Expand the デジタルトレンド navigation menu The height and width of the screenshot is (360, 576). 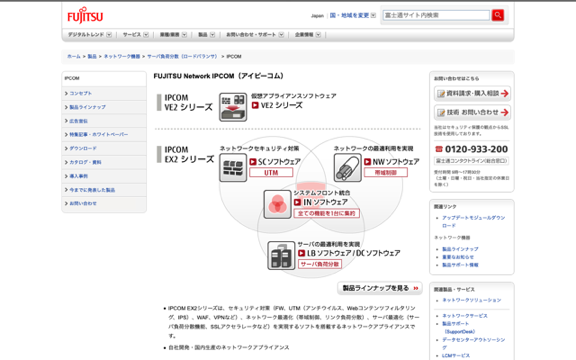(89, 35)
